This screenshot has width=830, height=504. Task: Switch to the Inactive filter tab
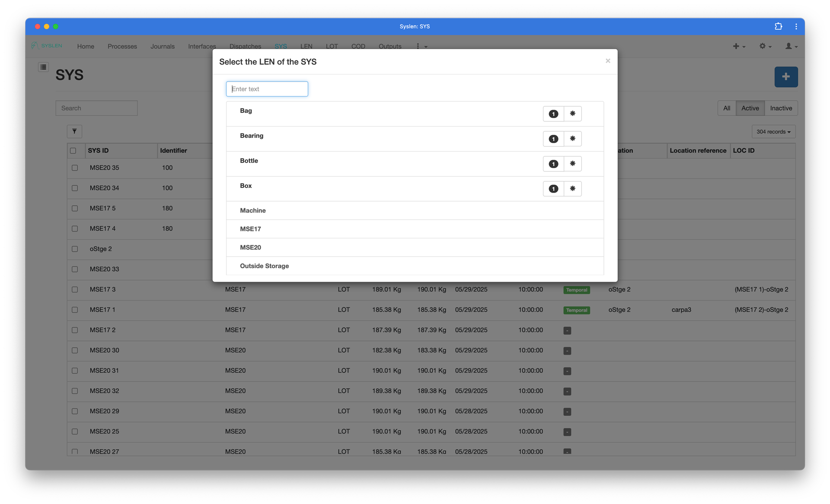point(780,108)
